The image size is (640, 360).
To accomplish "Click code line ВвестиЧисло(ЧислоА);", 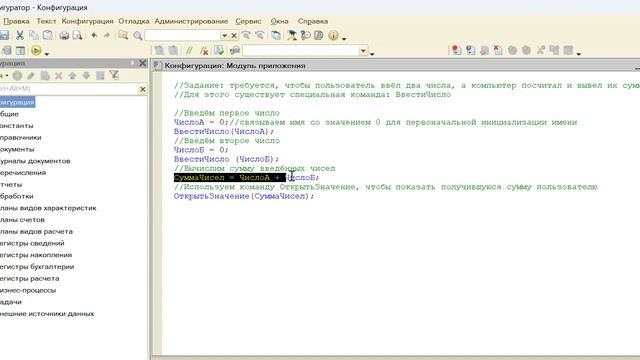I will tap(224, 131).
